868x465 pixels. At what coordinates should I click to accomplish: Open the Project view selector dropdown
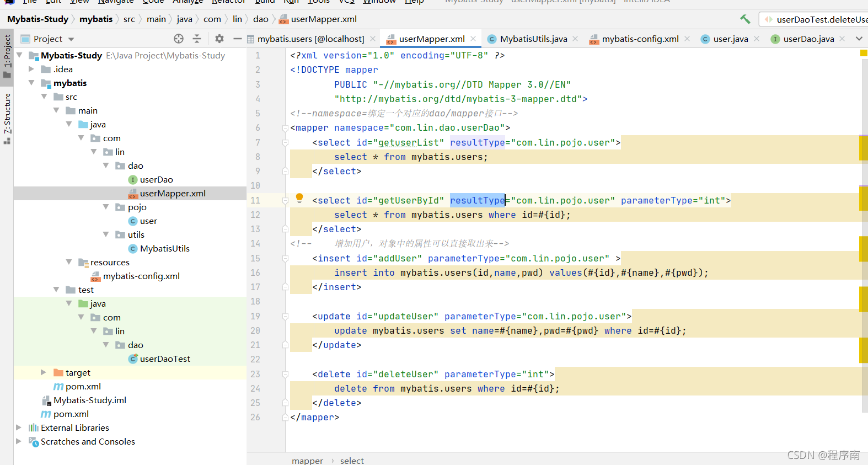tap(71, 39)
